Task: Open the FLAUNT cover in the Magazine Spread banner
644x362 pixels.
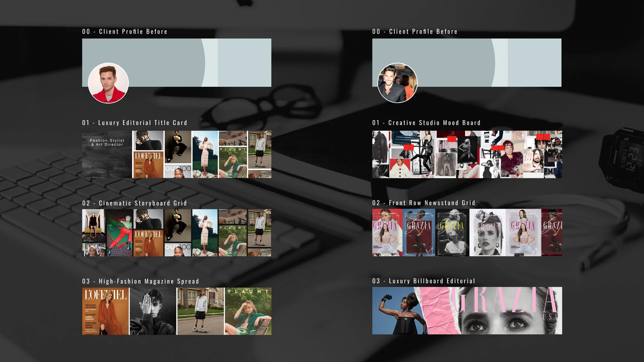Action: 248,311
